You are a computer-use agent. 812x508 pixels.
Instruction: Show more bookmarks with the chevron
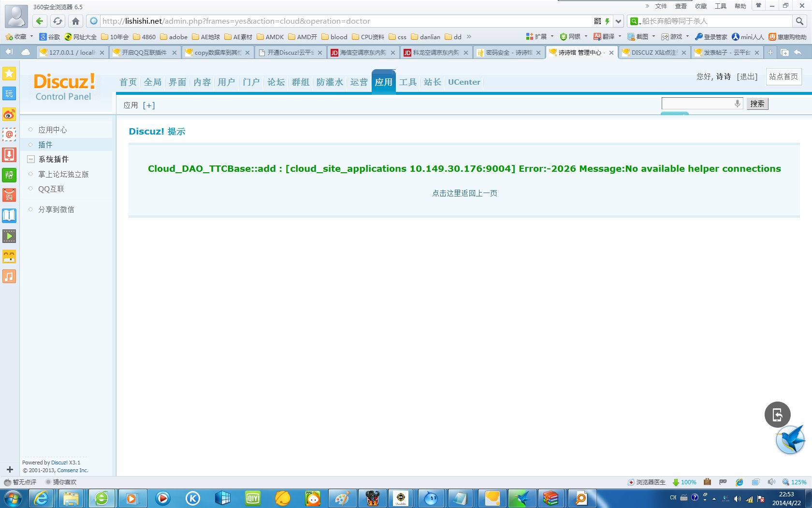tap(469, 37)
